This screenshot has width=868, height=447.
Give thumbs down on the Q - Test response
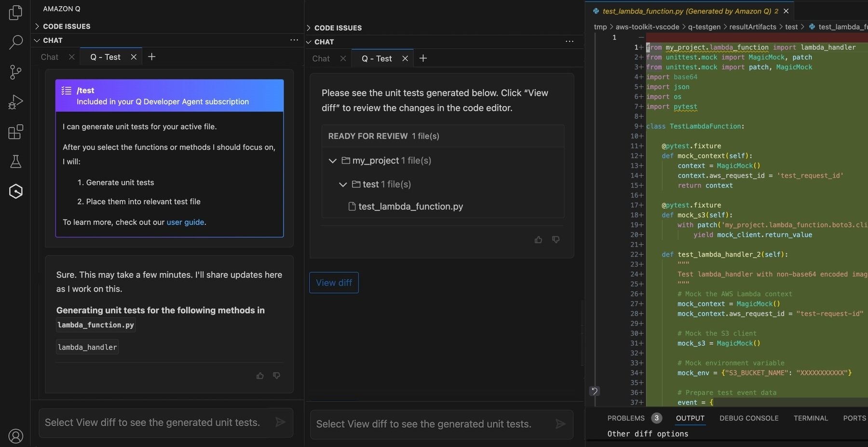point(276,376)
